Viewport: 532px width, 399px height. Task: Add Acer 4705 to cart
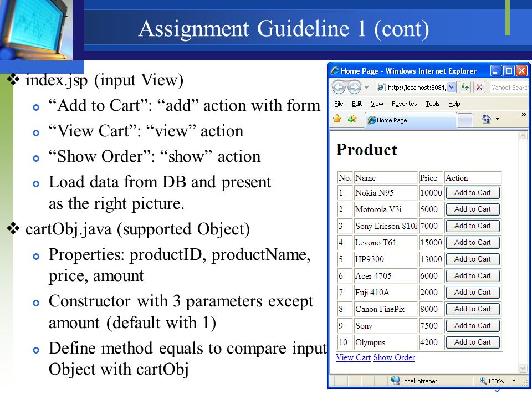coord(473,276)
